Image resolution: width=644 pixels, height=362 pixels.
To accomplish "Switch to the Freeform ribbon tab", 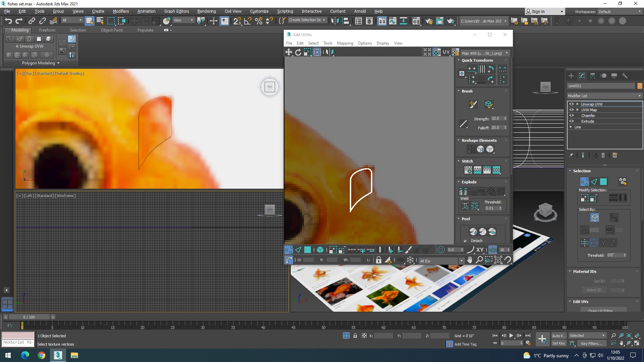I will [x=47, y=30].
